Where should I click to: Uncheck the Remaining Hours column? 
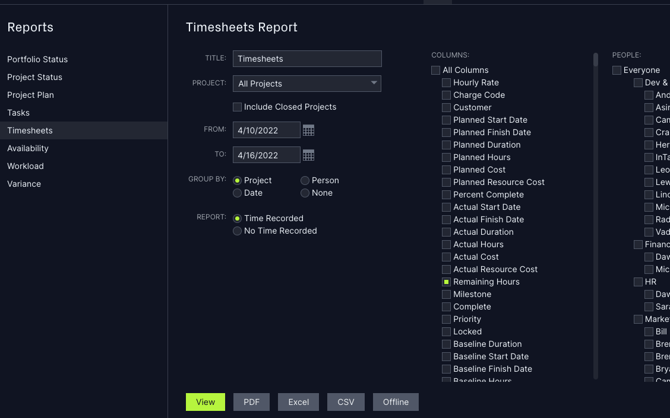tap(446, 282)
